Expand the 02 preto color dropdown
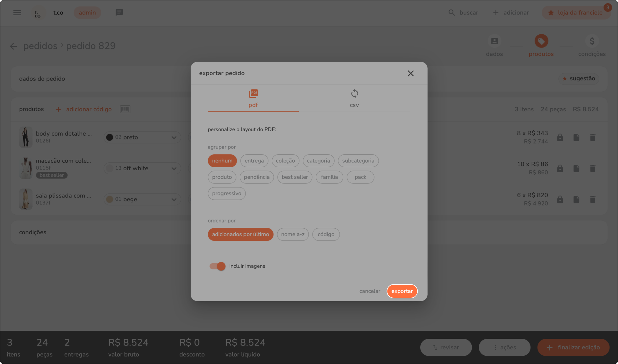The image size is (618, 364). coord(142,137)
